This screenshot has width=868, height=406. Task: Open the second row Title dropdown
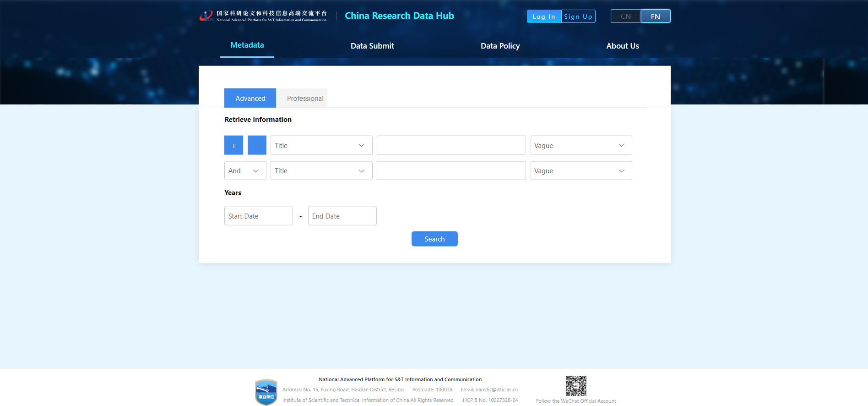[x=321, y=170]
